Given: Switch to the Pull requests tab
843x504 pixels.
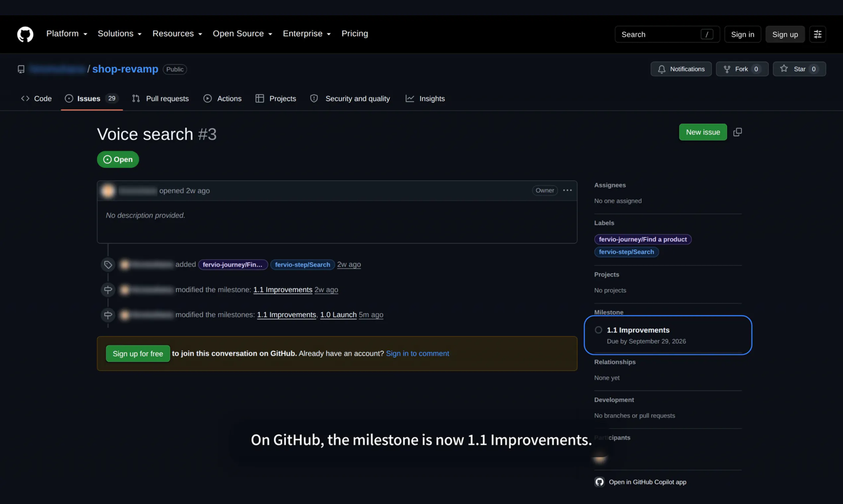Looking at the screenshot, I should point(160,98).
